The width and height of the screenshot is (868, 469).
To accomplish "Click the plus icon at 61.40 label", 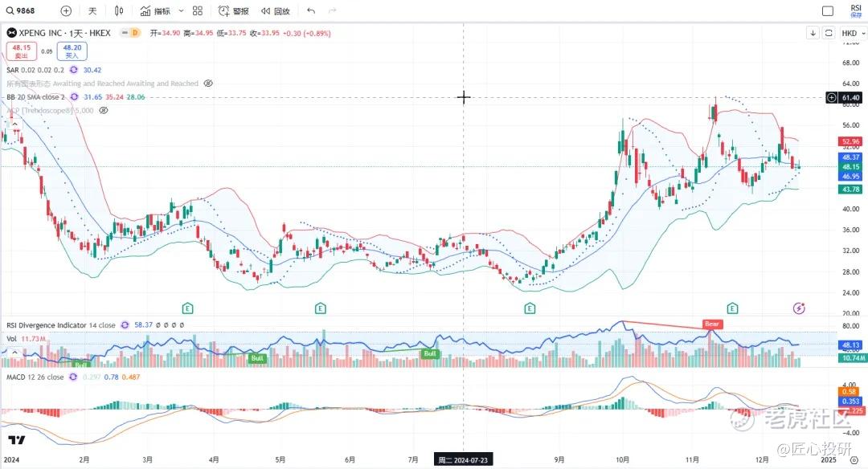I will tap(832, 97).
